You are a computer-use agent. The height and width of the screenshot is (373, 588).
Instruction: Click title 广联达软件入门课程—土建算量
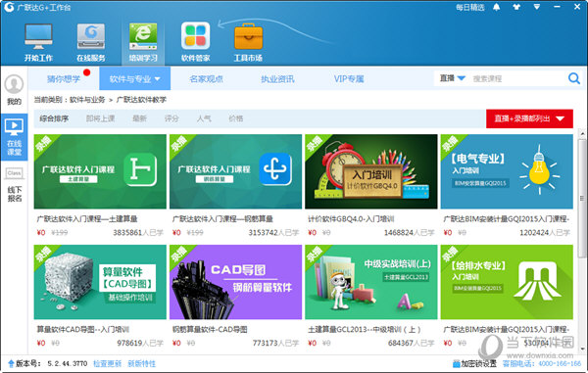point(87,218)
